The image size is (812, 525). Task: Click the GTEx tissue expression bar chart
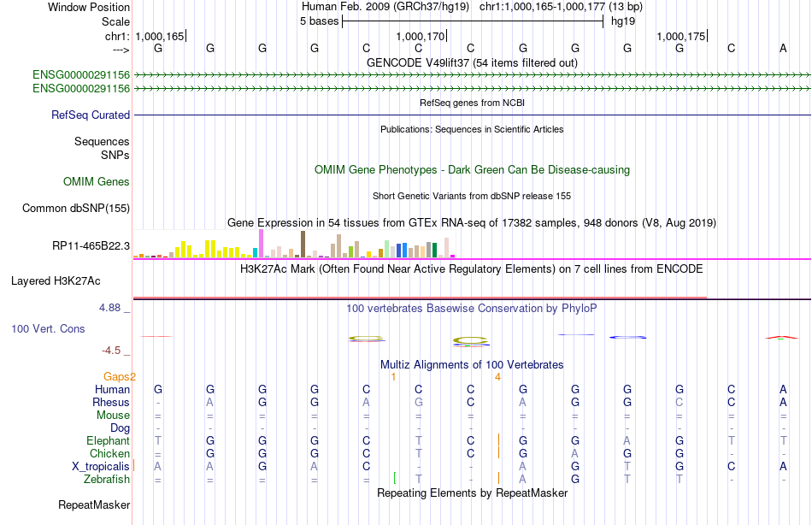[x=294, y=244]
